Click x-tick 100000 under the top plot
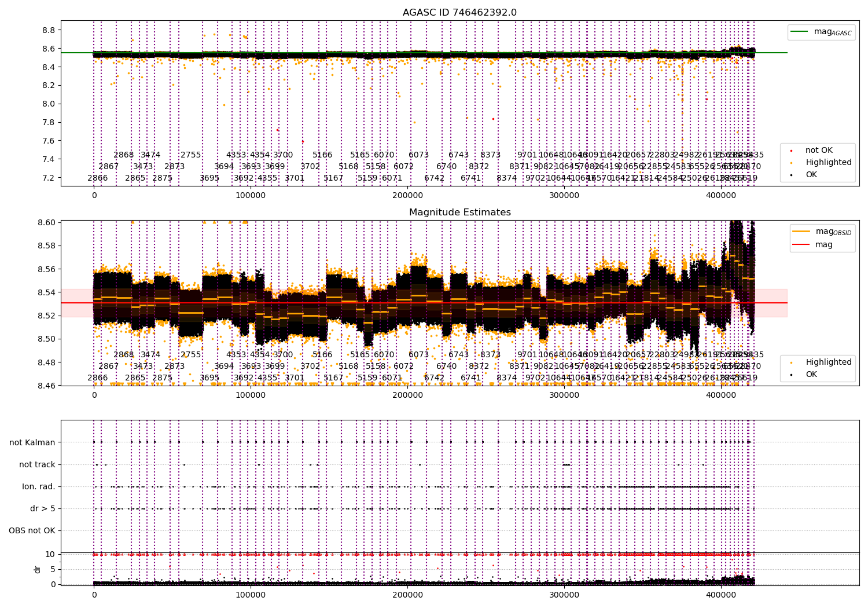Image resolution: width=868 pixels, height=608 pixels. 251,196
